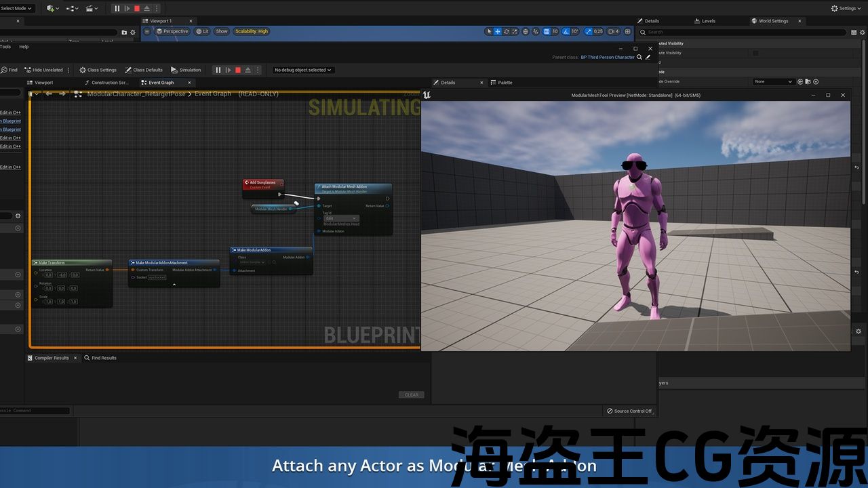Open Scalability: High viewport setting
Viewport: 868px width, 488px height.
252,31
